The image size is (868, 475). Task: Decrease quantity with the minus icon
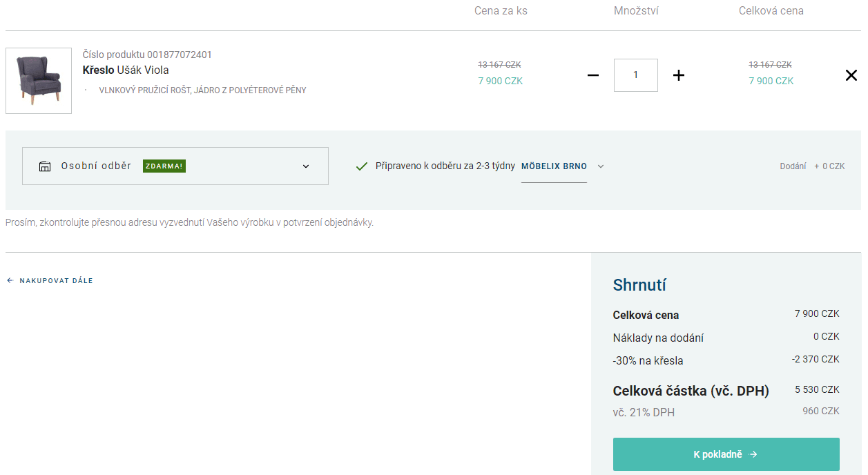point(593,75)
